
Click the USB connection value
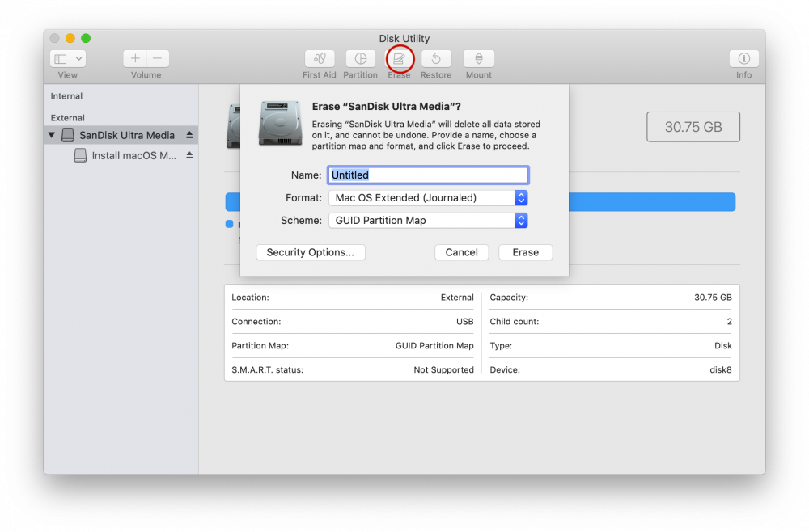point(464,322)
